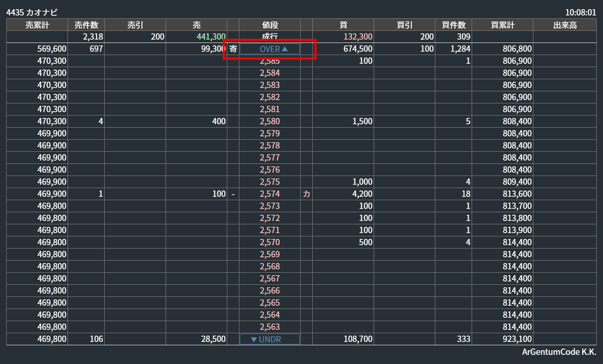The height and width of the screenshot is (364, 603).
Task: Click the 買引 column header
Action: [x=405, y=25]
